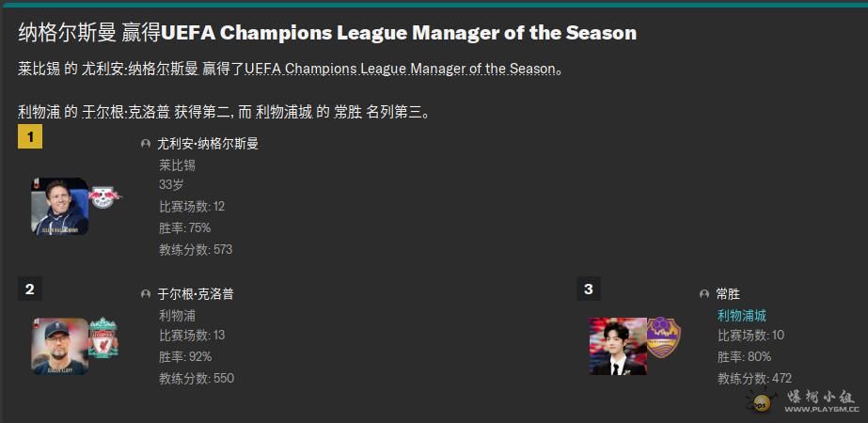Click underlined 利物浦城 link in summary sentence

[x=285, y=113]
